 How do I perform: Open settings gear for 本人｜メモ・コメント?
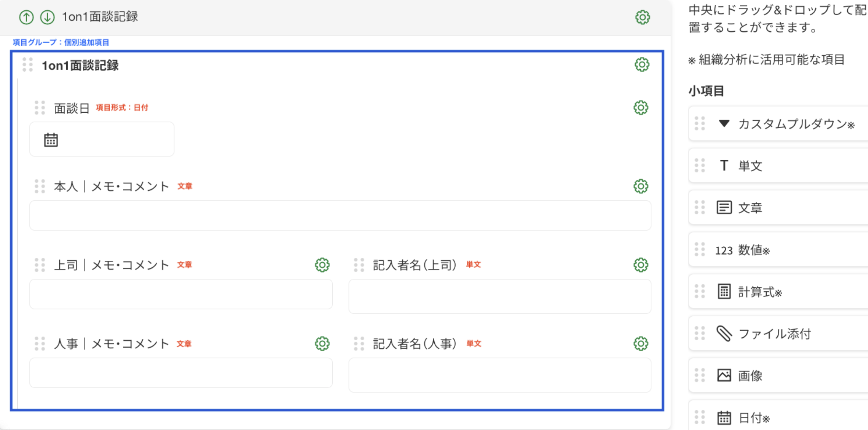pos(640,186)
